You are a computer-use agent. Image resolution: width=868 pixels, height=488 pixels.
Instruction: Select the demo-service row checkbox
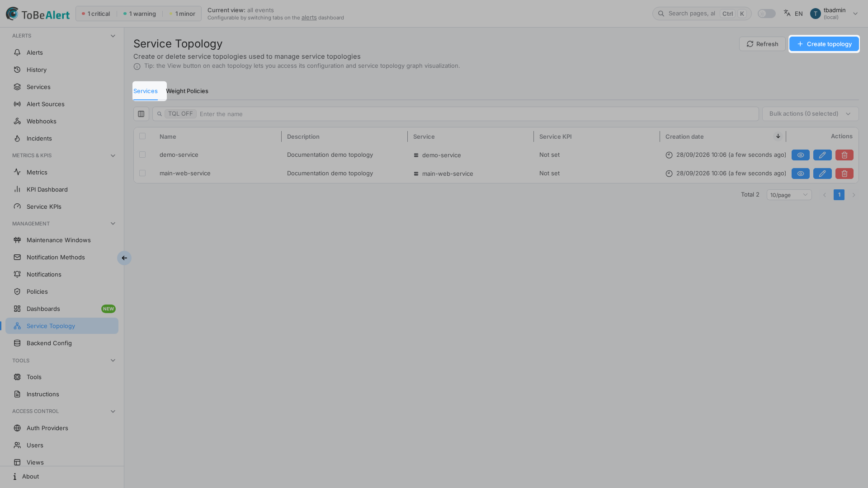pyautogui.click(x=142, y=155)
